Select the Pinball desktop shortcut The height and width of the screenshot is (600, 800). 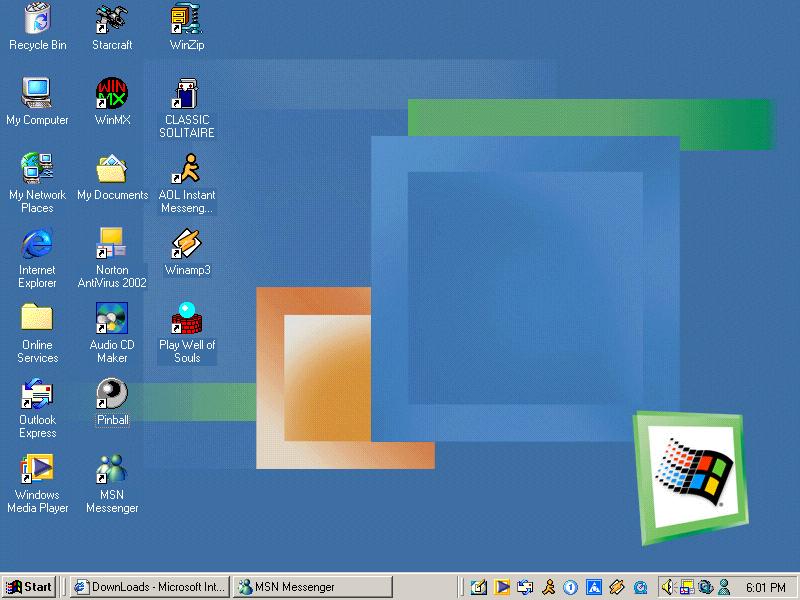112,394
